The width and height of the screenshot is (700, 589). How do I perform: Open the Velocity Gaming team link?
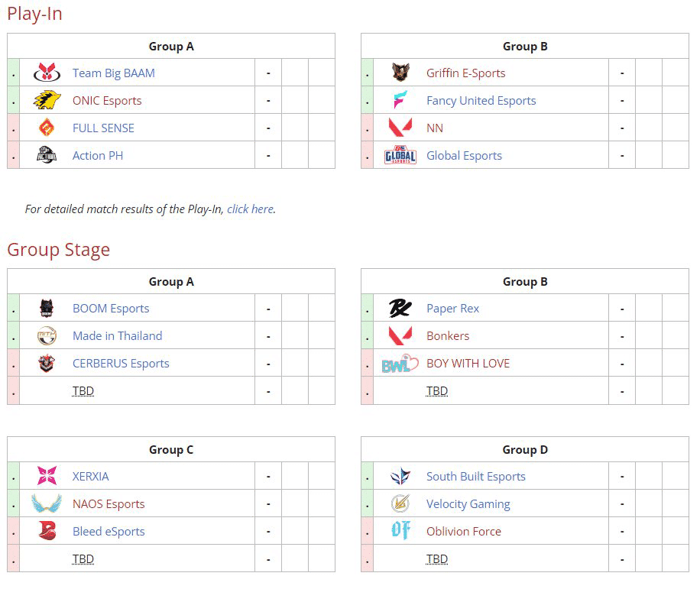(x=468, y=503)
